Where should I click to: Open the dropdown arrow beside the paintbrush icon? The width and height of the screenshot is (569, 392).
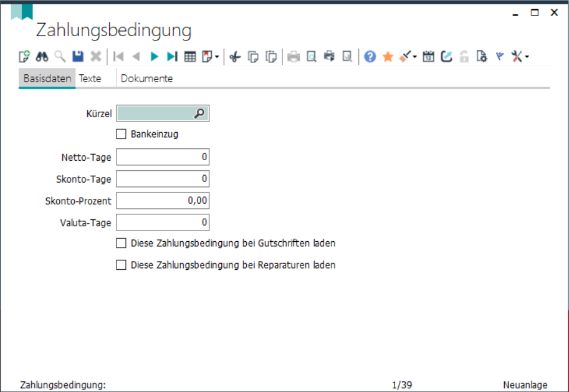click(x=415, y=57)
